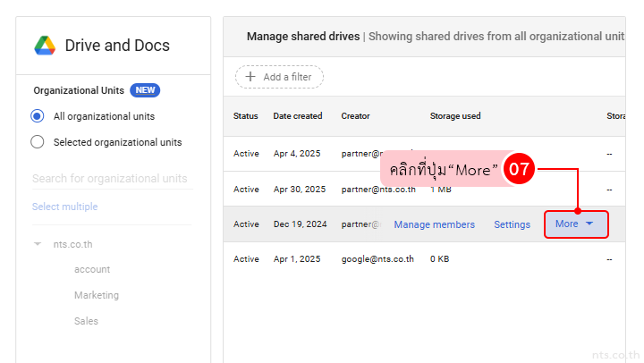
Task: Select All organizational units radio button
Action: 38,116
